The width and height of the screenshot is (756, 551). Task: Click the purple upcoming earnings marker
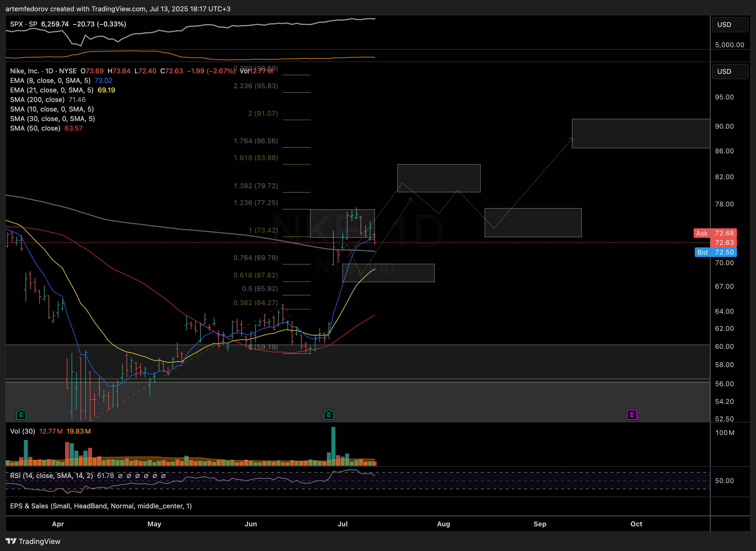pos(632,415)
